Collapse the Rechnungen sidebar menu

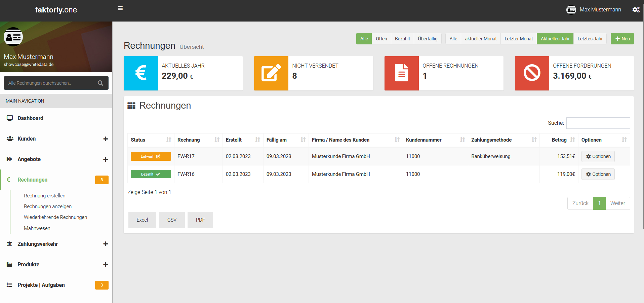[x=56, y=180]
